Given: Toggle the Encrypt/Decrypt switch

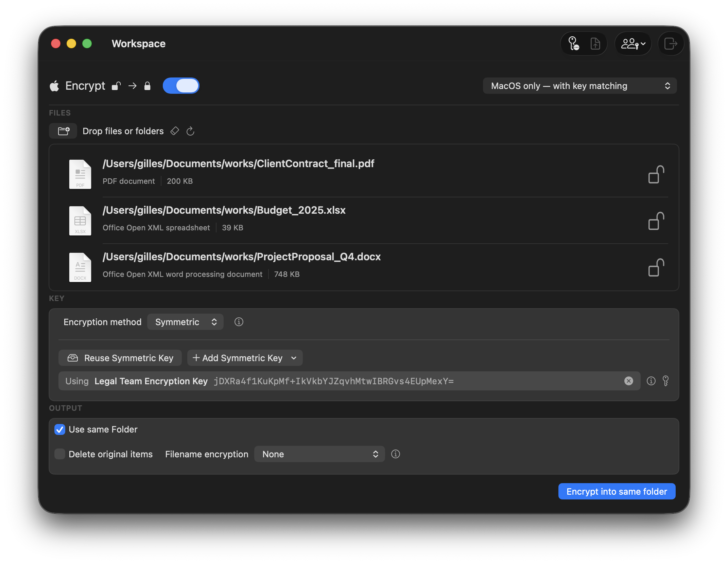Looking at the screenshot, I should pos(181,86).
